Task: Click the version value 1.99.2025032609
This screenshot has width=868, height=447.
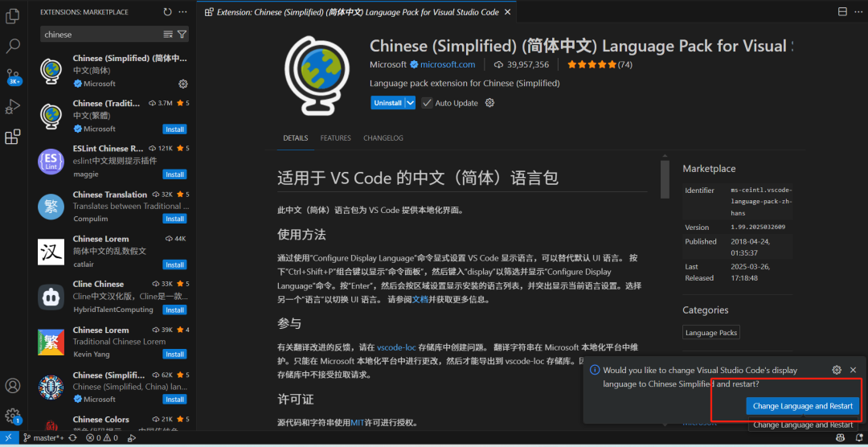Action: [x=758, y=227]
